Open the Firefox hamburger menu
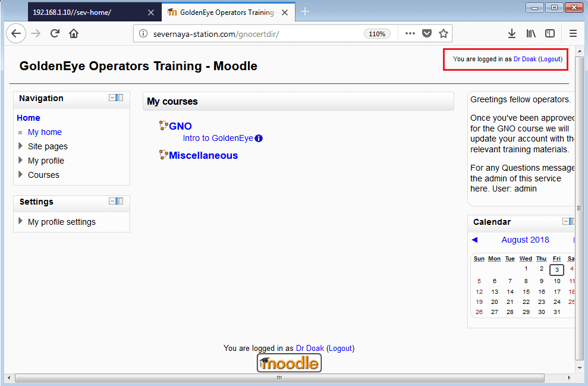 573,34
